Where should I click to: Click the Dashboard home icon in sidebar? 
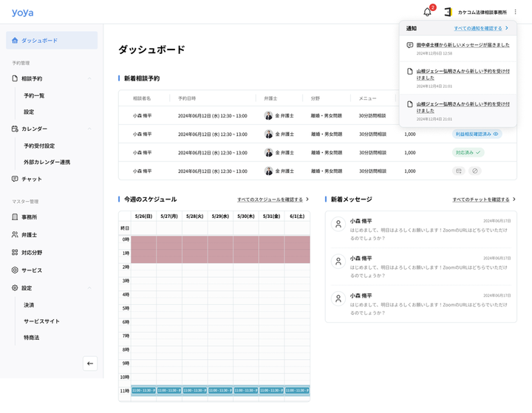pyautogui.click(x=15, y=41)
